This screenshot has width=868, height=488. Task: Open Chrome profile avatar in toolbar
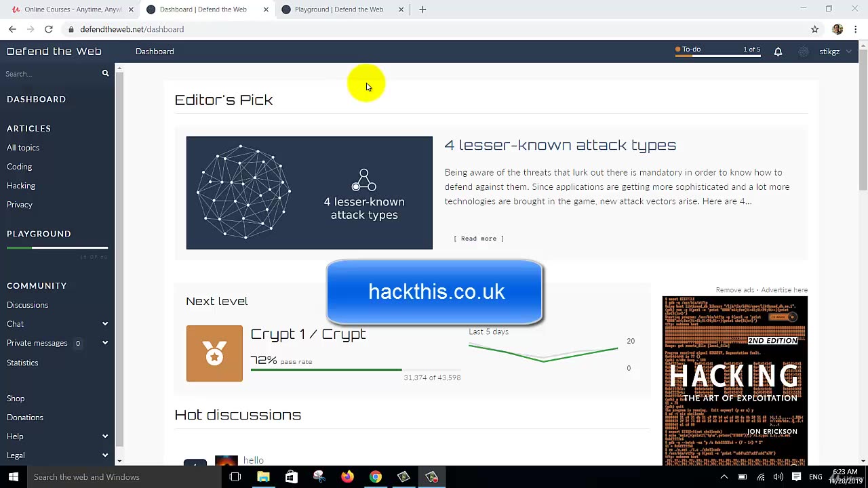(x=837, y=29)
